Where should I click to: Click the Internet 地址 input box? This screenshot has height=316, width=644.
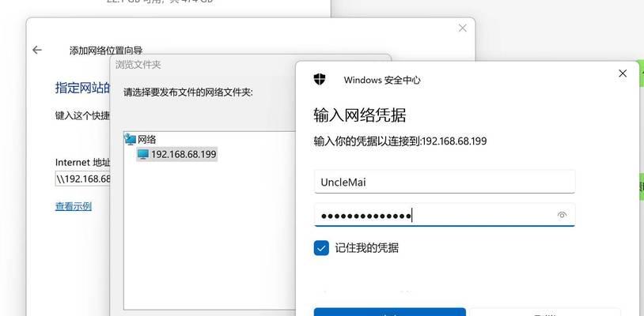coord(83,179)
